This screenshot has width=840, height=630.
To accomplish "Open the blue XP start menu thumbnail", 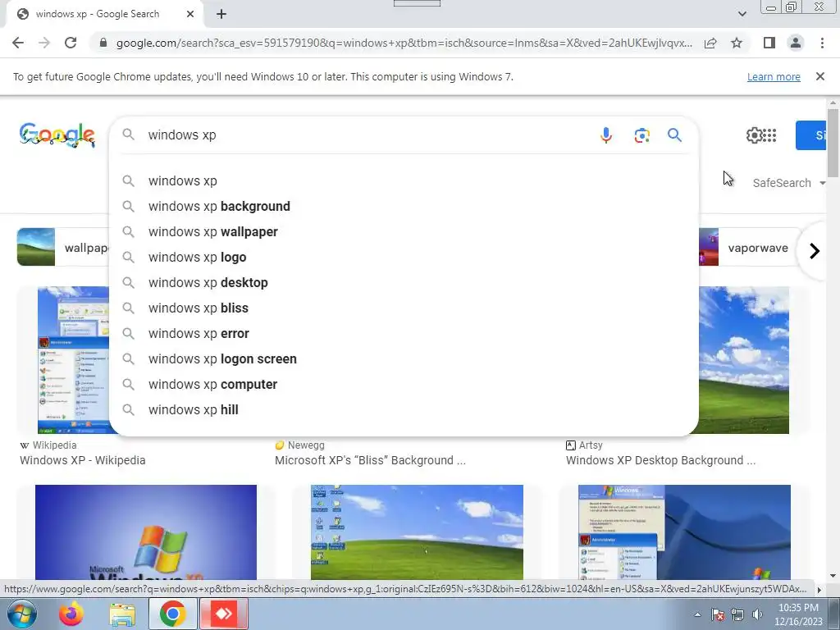I will tap(684, 532).
